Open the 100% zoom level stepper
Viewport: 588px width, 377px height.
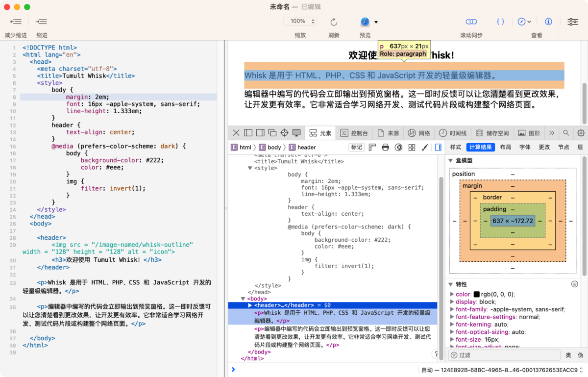300,21
